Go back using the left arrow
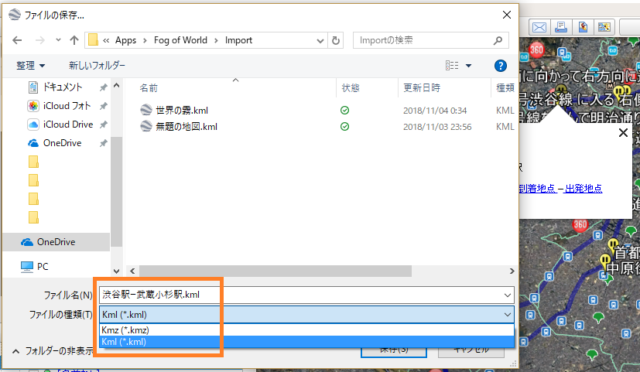The width and height of the screenshot is (640, 372). click(17, 40)
